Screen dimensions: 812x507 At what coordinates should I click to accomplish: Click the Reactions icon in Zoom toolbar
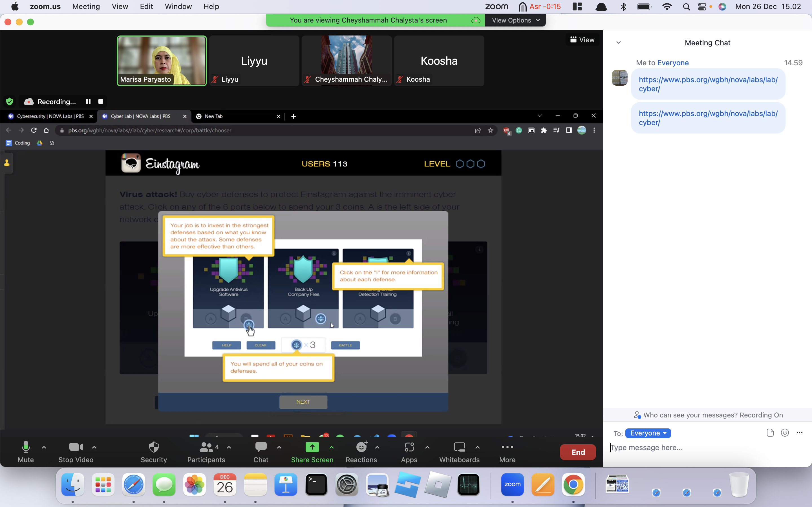coord(361,447)
